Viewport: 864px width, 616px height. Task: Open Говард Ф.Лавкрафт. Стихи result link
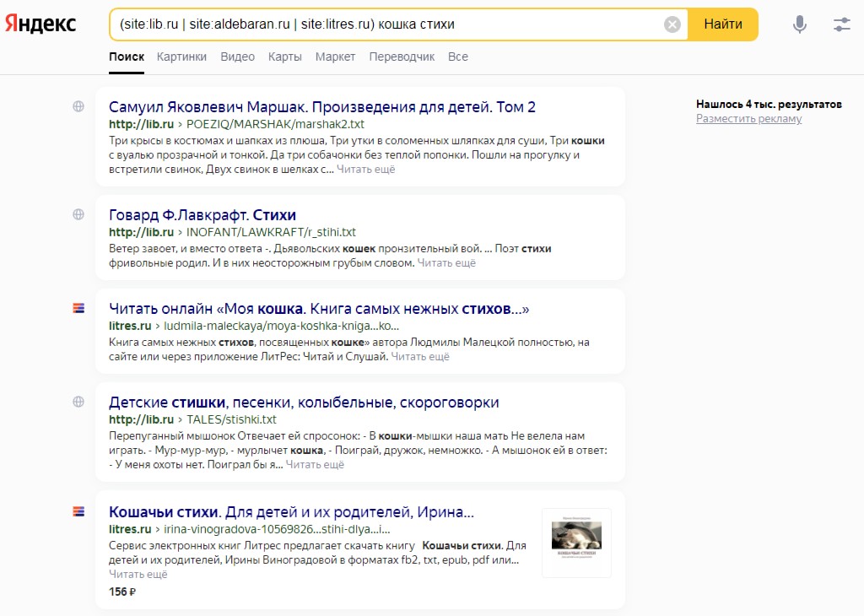click(x=202, y=215)
